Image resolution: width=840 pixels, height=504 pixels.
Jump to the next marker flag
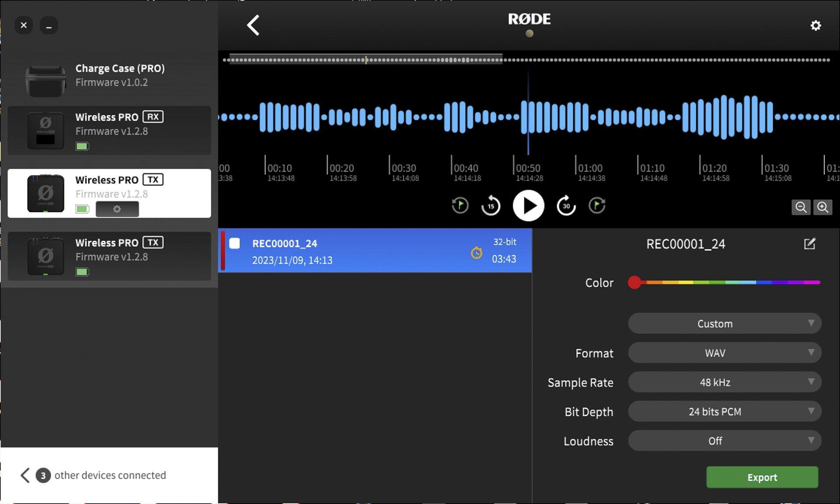(597, 205)
